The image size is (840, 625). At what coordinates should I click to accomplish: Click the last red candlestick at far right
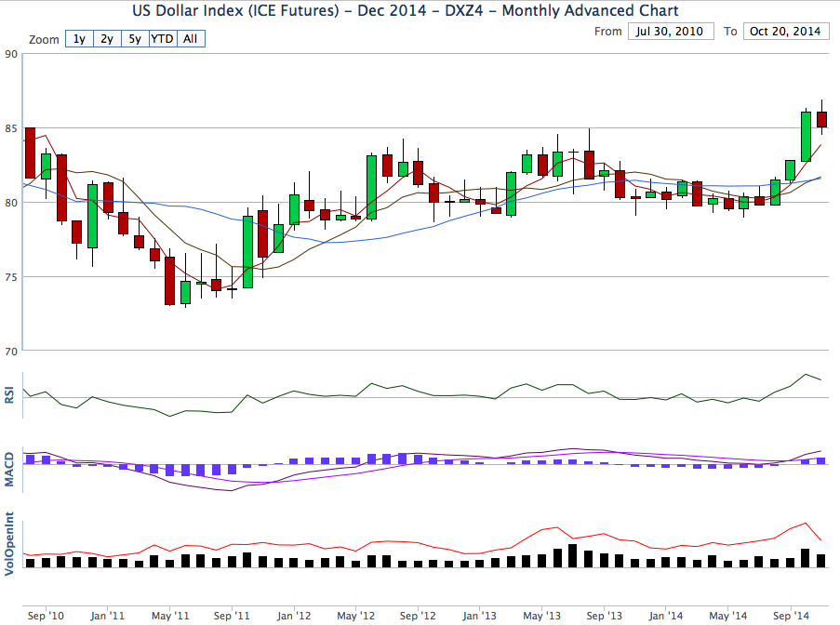(822, 119)
